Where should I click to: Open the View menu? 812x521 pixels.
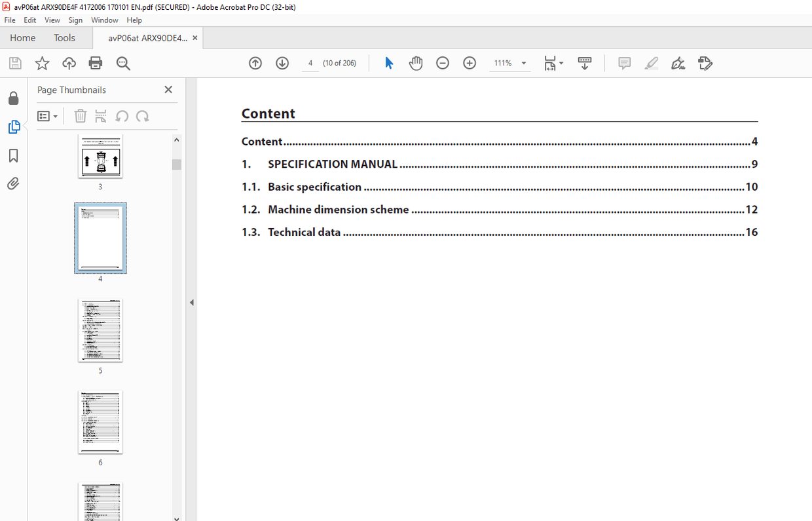point(52,20)
